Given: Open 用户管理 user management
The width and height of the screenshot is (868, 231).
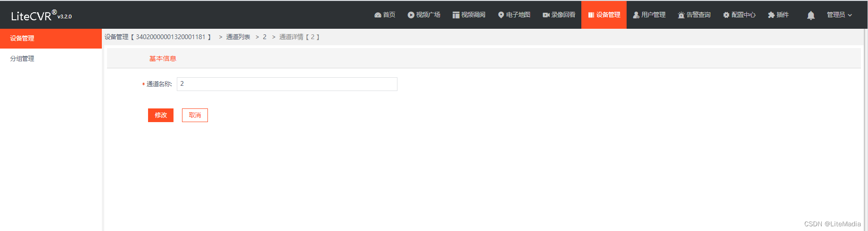Looking at the screenshot, I should point(649,15).
